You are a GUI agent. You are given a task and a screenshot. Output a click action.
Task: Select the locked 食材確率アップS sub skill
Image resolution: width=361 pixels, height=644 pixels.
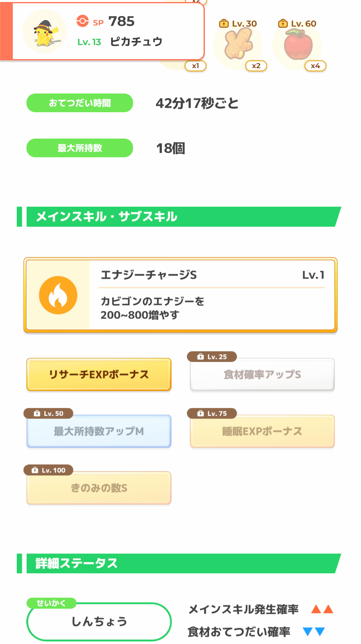(262, 374)
